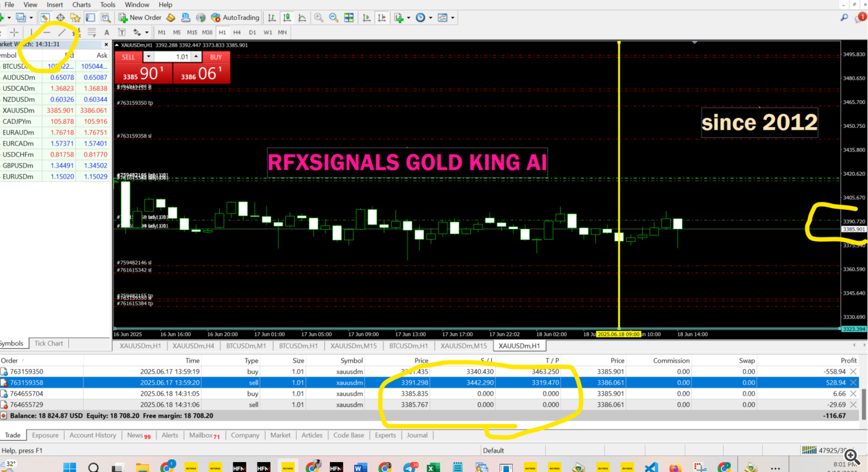Select the vertical line drawing tool
Image resolution: width=868 pixels, height=472 pixels.
pyautogui.click(x=31, y=32)
